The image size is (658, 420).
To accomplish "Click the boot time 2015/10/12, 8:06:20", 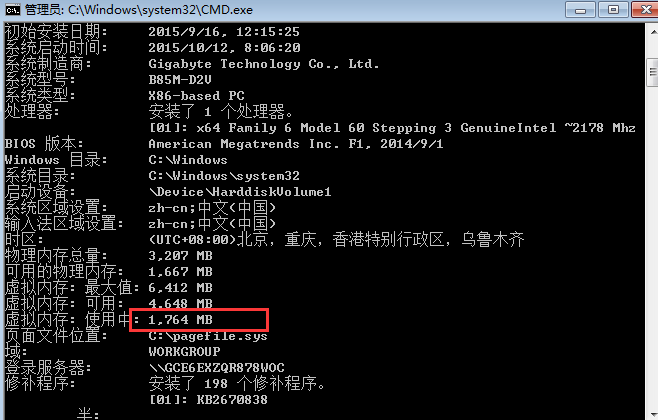I will click(224, 48).
